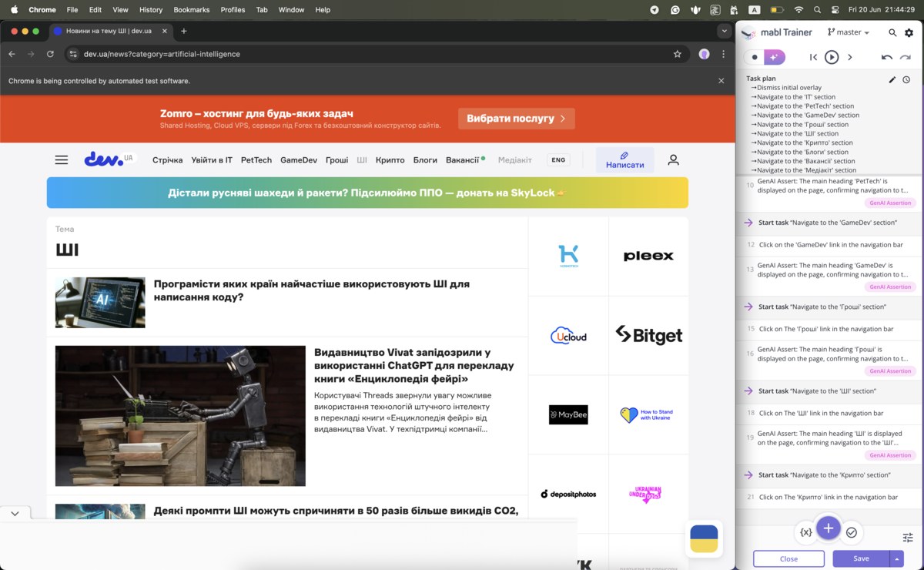
Task: Open Chrome File menu
Action: (72, 9)
